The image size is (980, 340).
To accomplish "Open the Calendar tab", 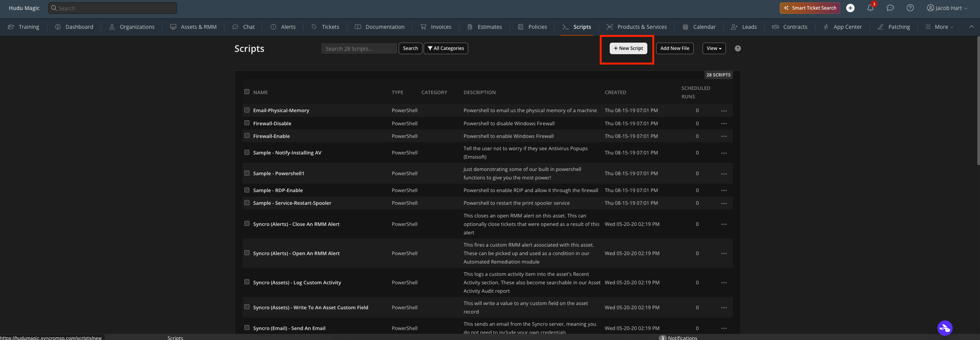I will click(699, 27).
